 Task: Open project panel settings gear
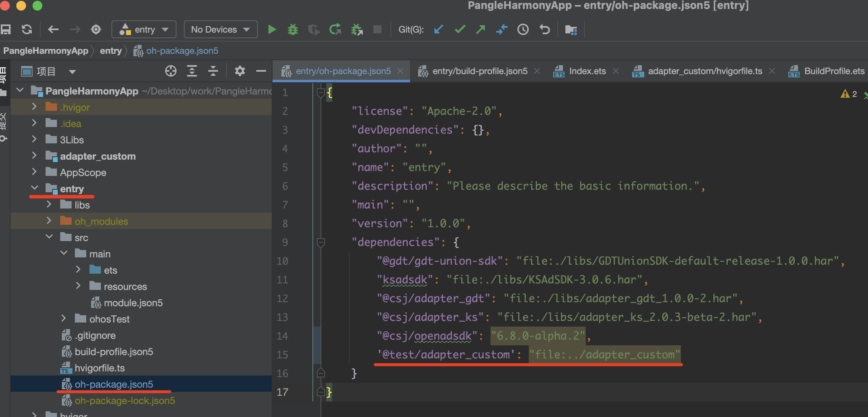(240, 71)
